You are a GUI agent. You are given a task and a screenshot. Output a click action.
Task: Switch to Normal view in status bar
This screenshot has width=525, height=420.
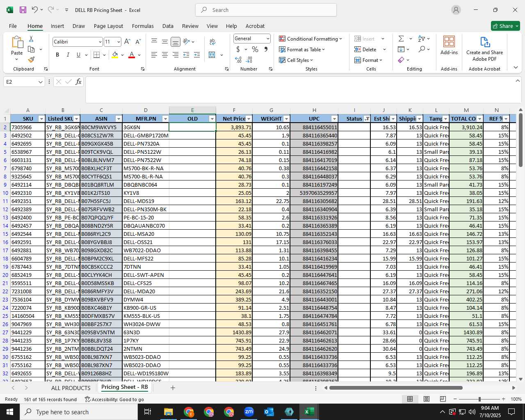[410, 399]
